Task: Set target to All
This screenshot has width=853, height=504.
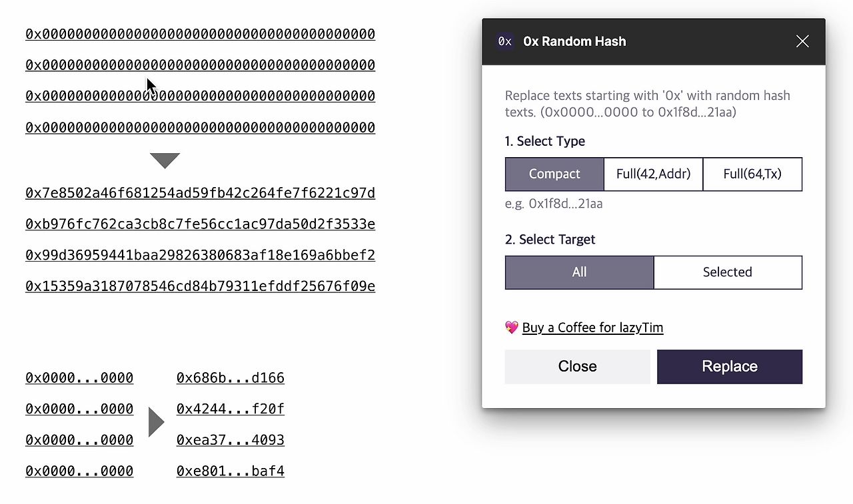Action: (579, 272)
